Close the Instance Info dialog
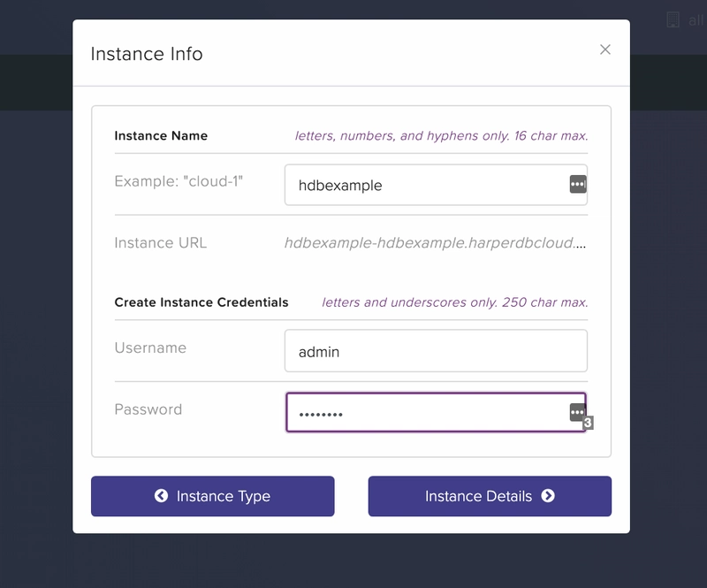The height and width of the screenshot is (588, 707). (x=605, y=50)
